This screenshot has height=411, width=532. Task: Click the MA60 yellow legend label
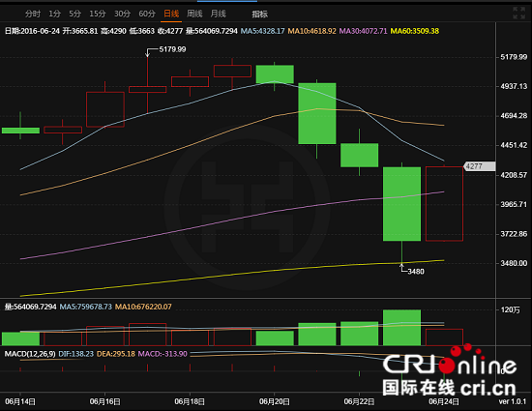tap(415, 31)
